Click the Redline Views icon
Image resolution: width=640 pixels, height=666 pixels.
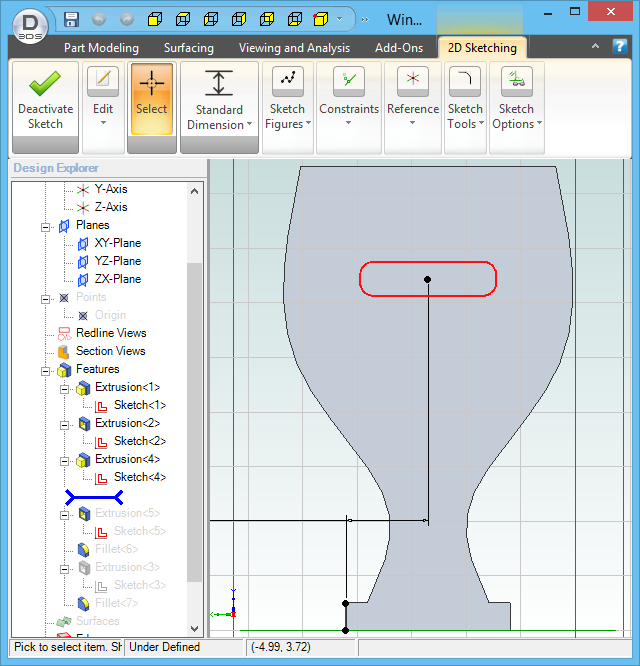point(64,333)
